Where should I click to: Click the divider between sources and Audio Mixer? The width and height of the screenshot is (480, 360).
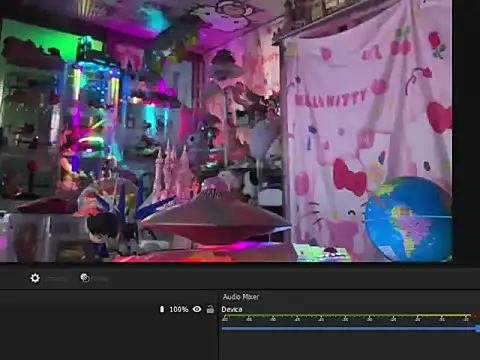click(x=218, y=325)
